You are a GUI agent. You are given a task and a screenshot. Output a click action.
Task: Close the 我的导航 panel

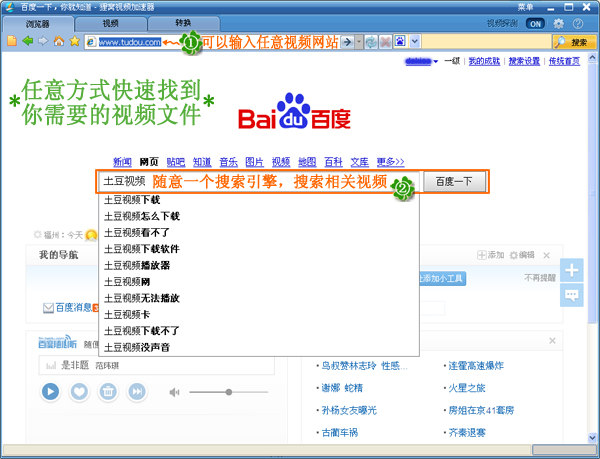[546, 256]
